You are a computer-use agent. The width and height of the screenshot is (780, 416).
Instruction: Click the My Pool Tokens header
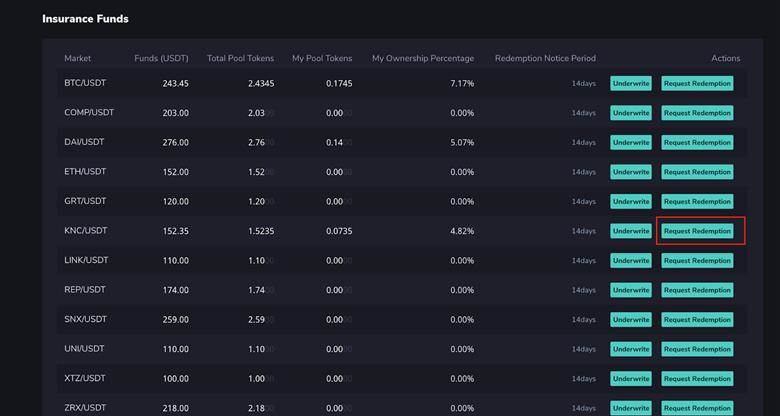click(x=322, y=58)
